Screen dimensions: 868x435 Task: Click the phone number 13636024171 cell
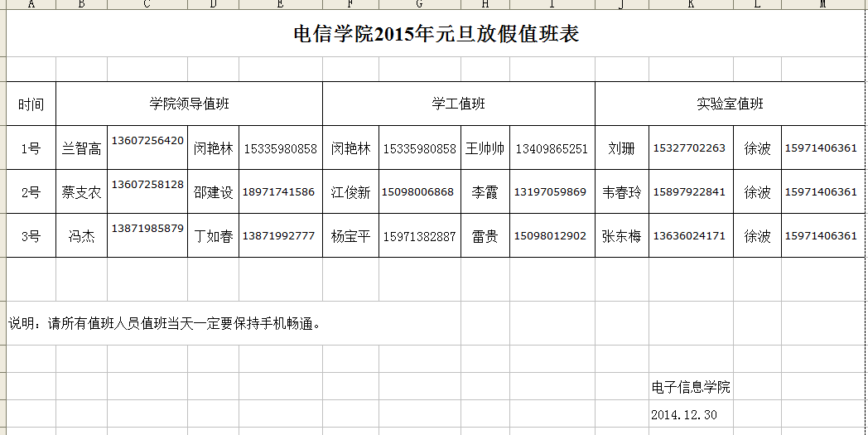(689, 236)
